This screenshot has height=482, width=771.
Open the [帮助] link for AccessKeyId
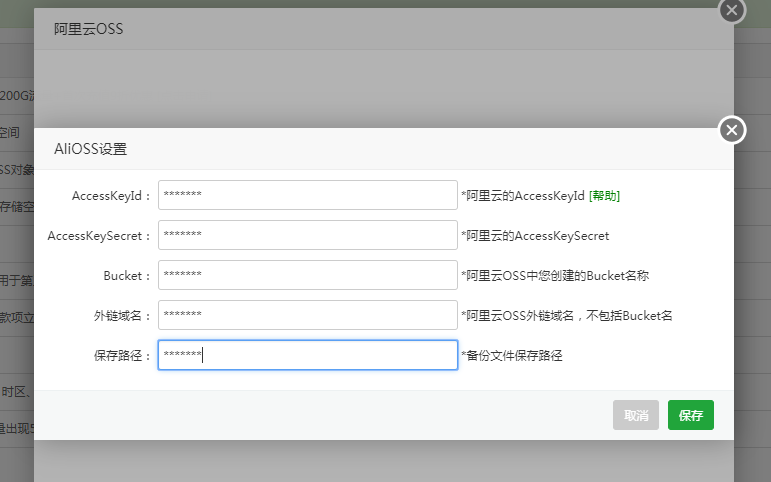(604, 196)
